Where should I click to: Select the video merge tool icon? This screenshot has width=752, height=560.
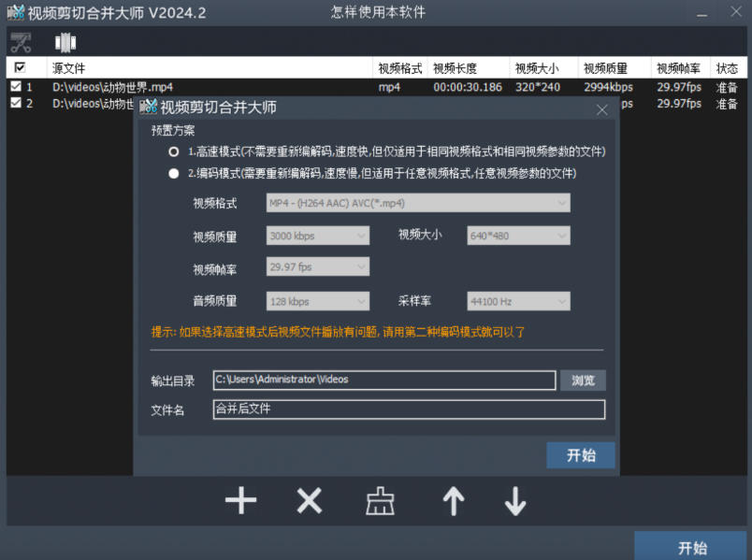click(65, 43)
